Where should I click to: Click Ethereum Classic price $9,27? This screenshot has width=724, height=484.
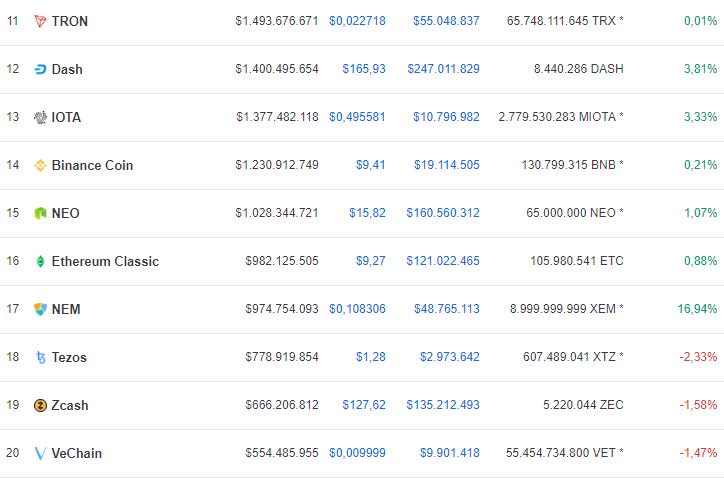(370, 261)
